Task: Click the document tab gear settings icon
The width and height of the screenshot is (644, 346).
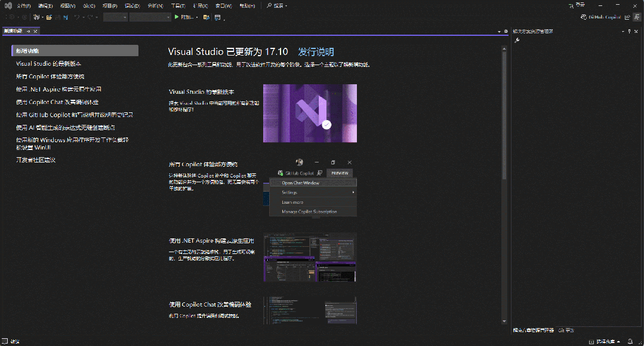Action: click(x=506, y=31)
